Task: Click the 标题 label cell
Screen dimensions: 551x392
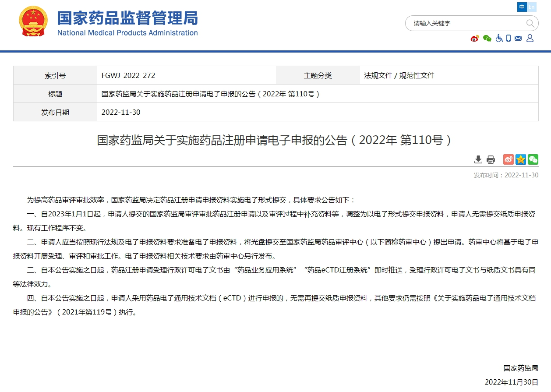Action: coord(55,94)
